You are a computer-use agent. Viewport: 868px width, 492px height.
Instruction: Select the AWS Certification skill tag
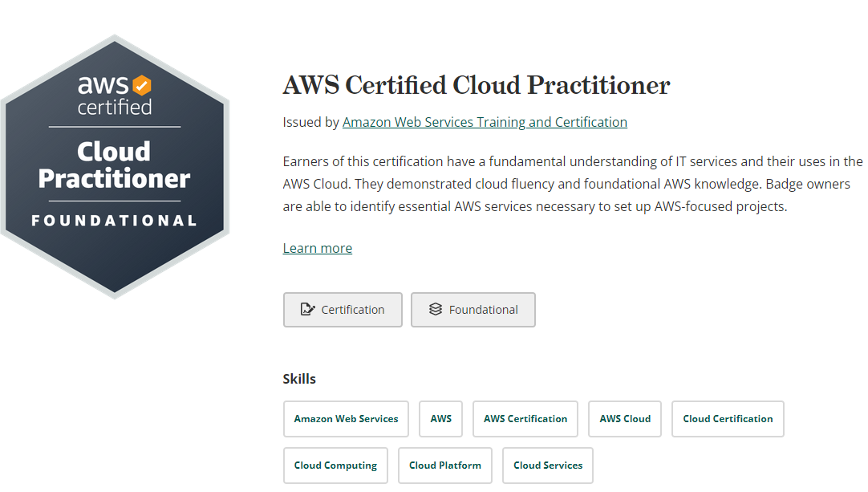coord(525,418)
